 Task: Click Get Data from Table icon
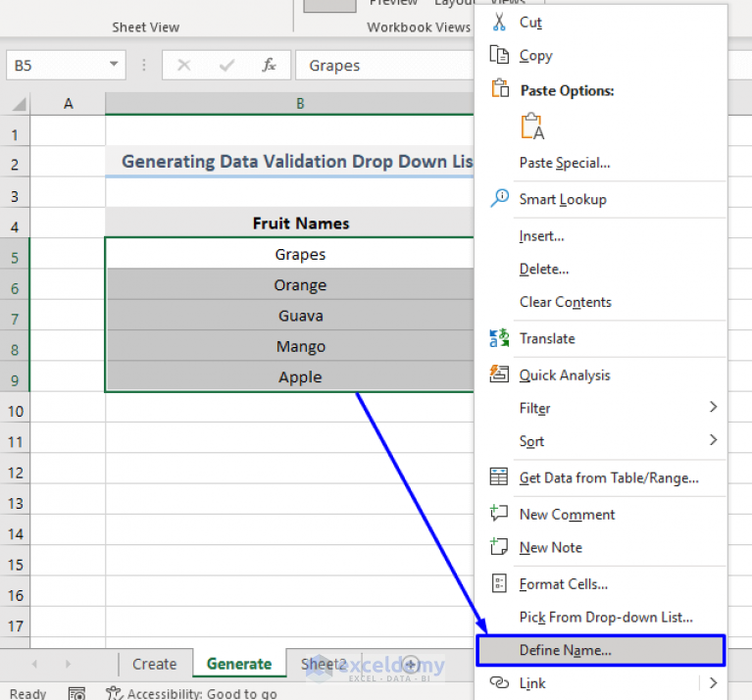[x=499, y=477]
